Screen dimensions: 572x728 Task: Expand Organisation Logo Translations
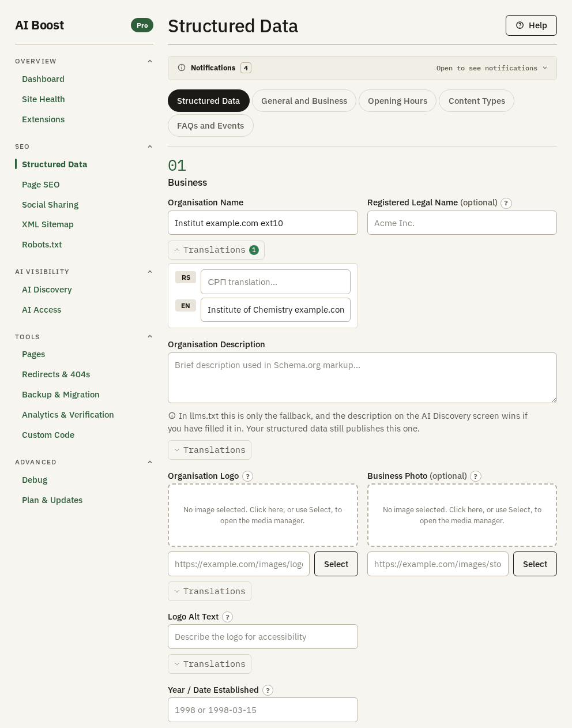coord(209,591)
